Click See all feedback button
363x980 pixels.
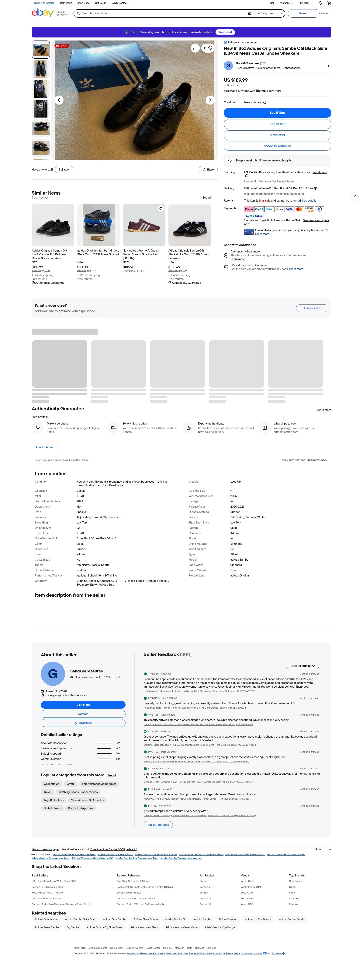click(x=158, y=825)
